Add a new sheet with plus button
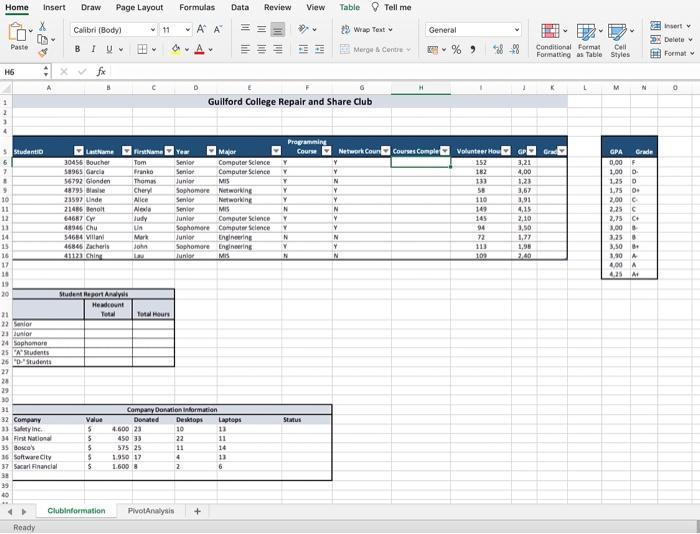This screenshot has height=534, width=700. coord(197,511)
